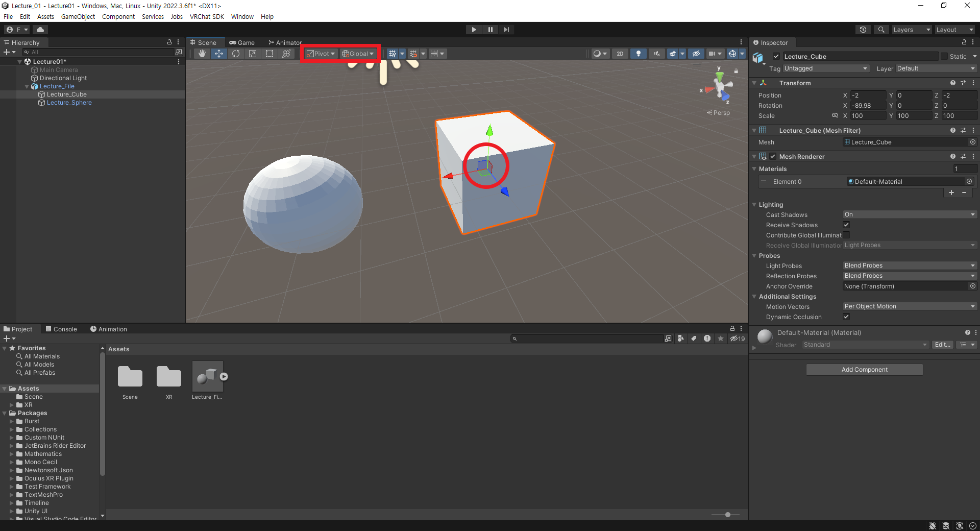Toggle 2D view mode

point(620,54)
